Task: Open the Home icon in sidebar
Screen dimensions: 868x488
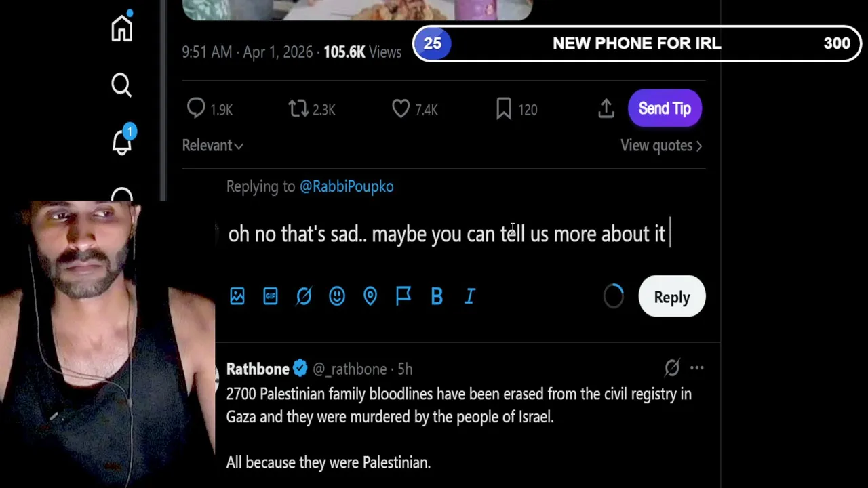Action: coord(122,28)
